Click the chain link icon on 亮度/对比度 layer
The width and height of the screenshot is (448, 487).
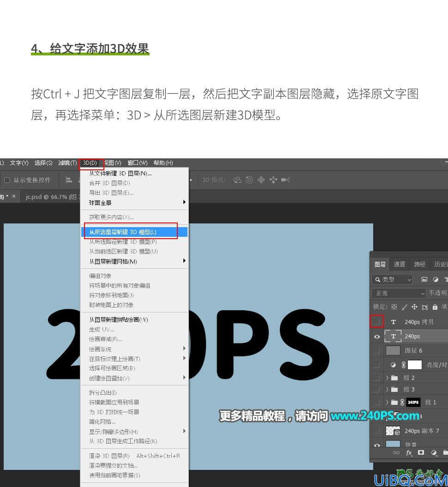click(403, 365)
